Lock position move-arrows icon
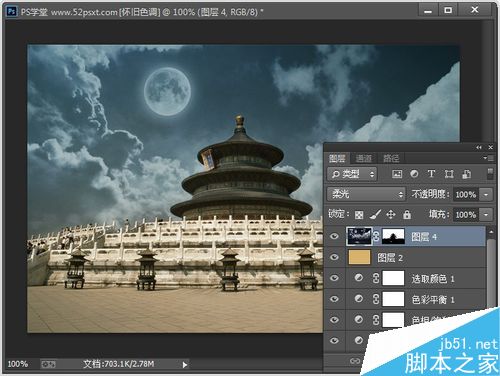 click(x=391, y=214)
